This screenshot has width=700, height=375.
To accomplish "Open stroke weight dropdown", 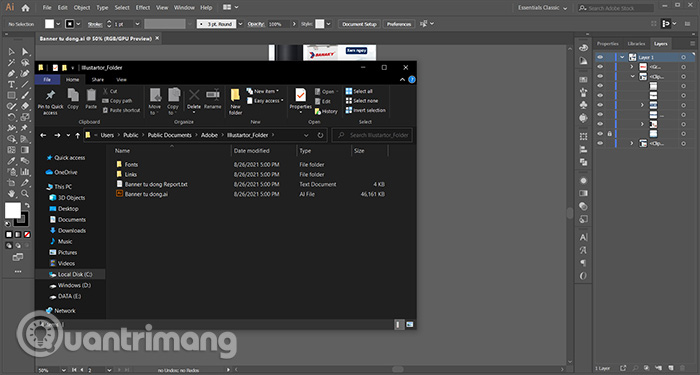I will (138, 24).
